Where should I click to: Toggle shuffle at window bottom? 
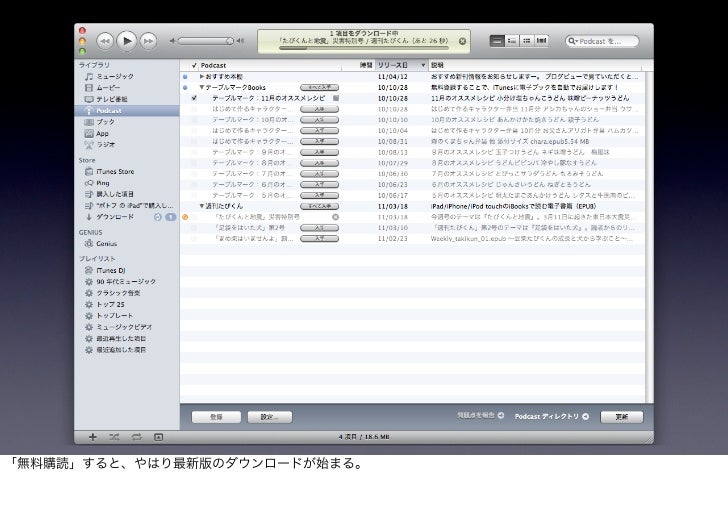pyautogui.click(x=114, y=437)
